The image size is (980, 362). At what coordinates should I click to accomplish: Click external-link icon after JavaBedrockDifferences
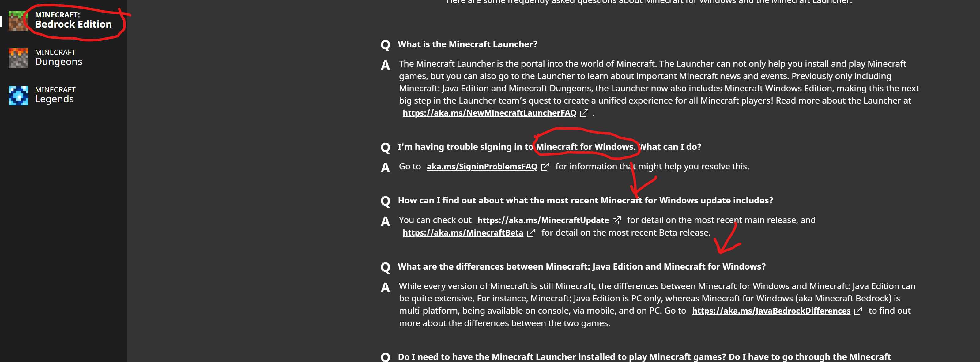point(858,311)
